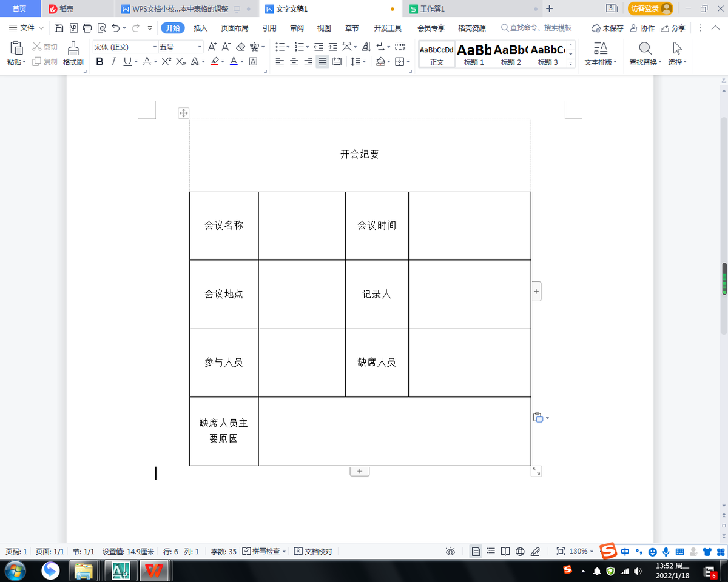This screenshot has width=728, height=582.
Task: Decrease font size with A- icon
Action: [x=226, y=47]
